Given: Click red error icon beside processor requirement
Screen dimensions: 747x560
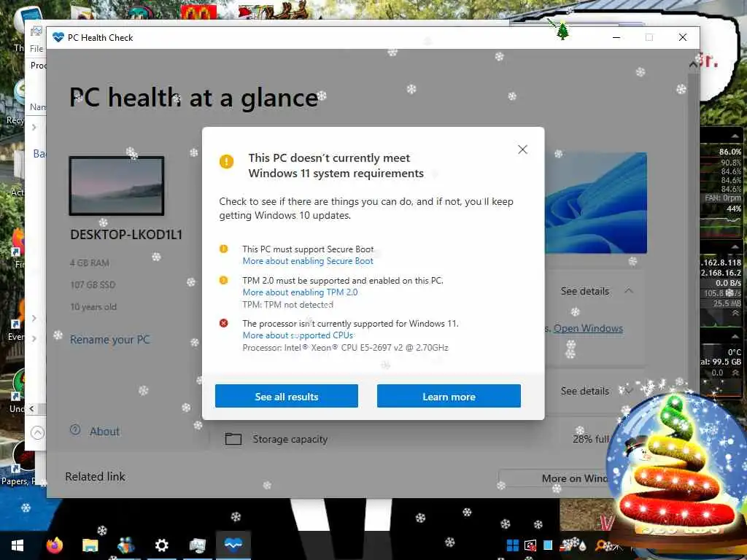Looking at the screenshot, I should click(223, 323).
